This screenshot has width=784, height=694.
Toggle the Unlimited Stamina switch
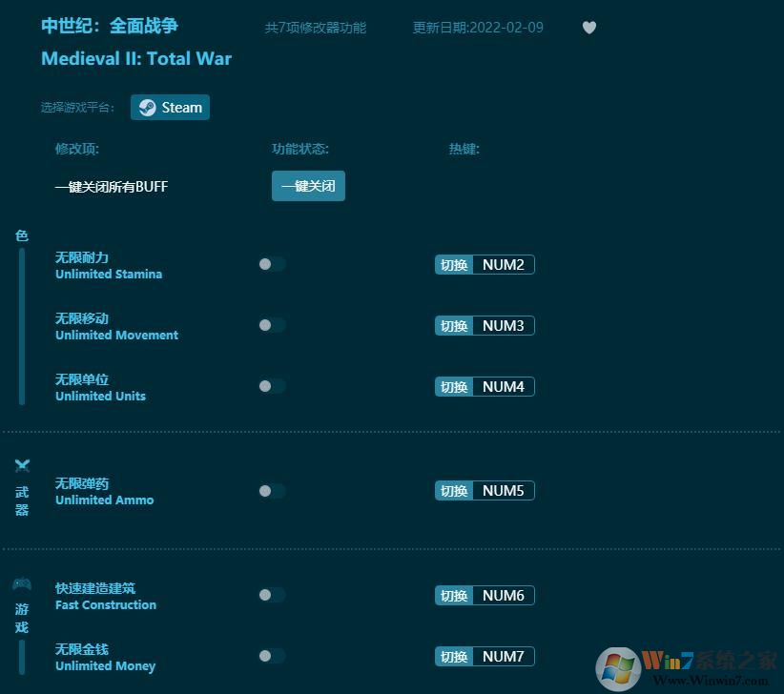pos(271,265)
